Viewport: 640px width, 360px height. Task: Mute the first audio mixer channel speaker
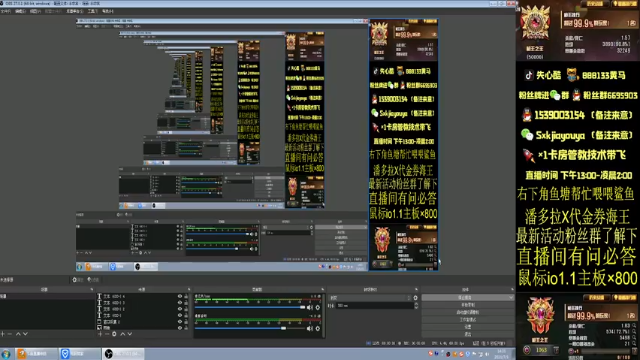(x=310, y=307)
